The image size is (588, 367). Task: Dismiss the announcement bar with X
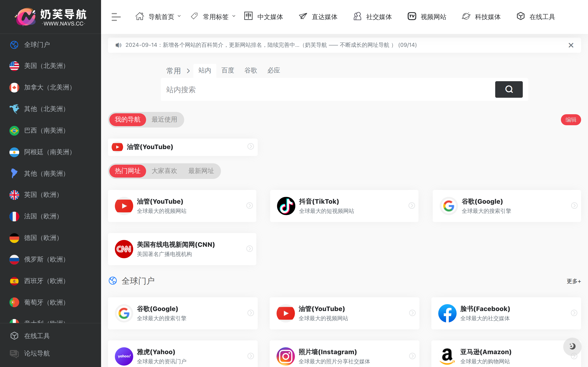tap(571, 45)
